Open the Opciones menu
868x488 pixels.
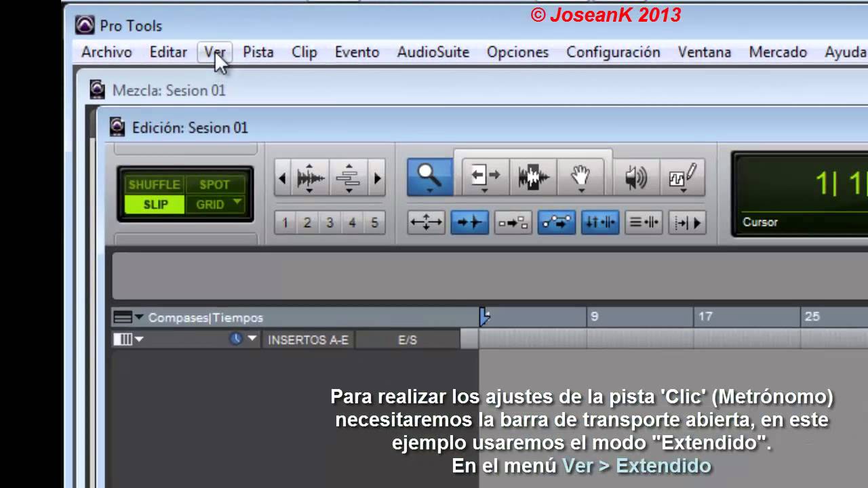517,52
